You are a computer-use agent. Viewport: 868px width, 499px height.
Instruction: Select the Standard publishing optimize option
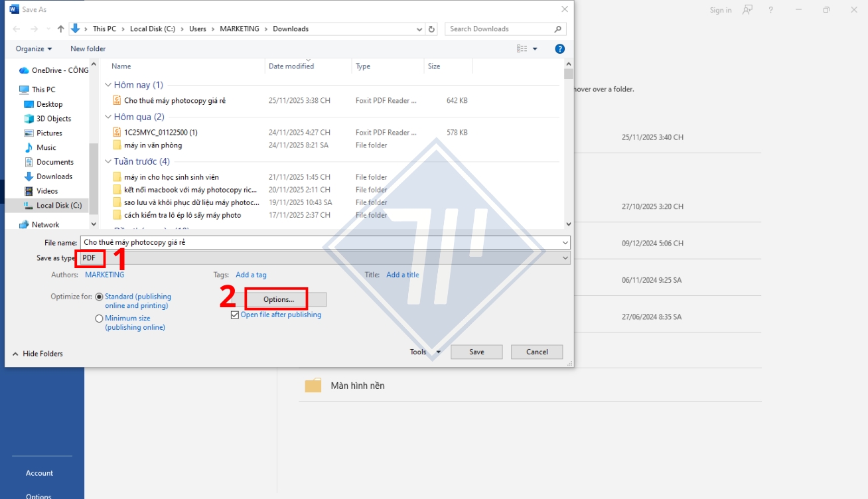[x=99, y=296]
